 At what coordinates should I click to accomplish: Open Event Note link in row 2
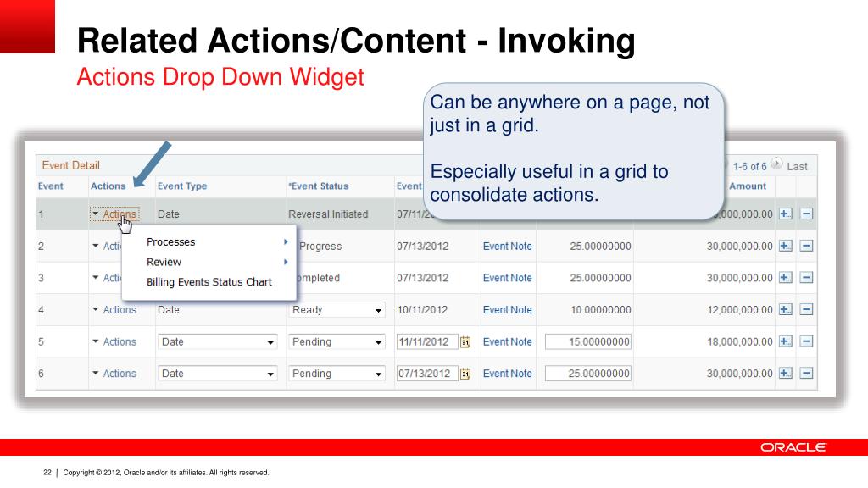click(507, 247)
